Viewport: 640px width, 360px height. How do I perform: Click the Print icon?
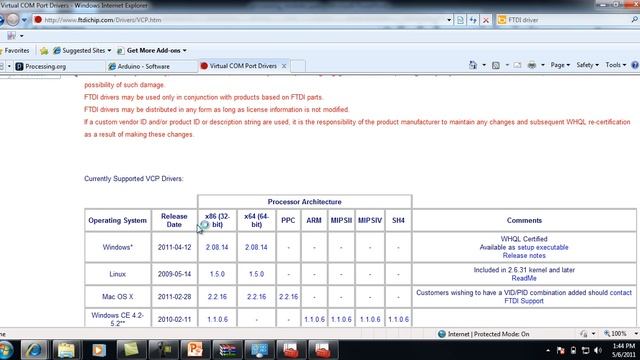click(x=532, y=65)
